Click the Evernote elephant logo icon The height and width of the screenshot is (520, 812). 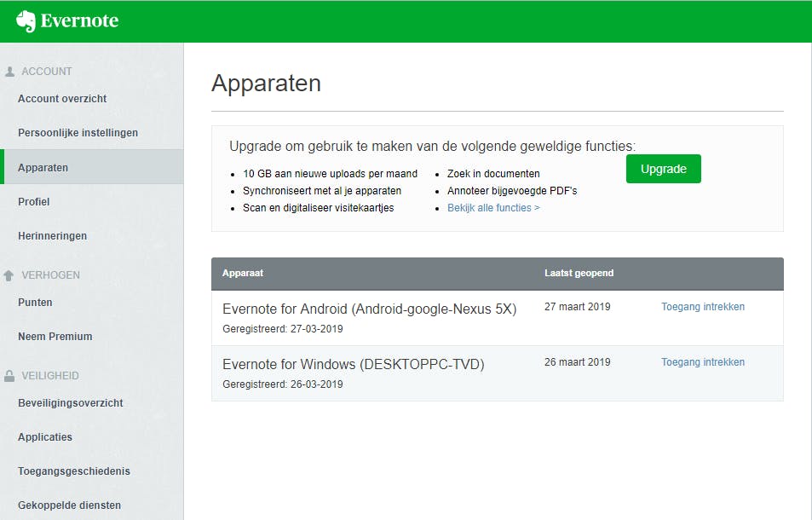(x=26, y=21)
